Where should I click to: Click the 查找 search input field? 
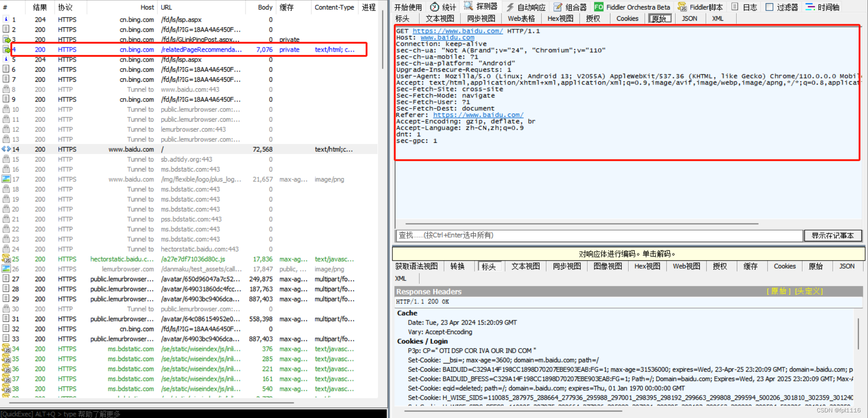pos(599,235)
